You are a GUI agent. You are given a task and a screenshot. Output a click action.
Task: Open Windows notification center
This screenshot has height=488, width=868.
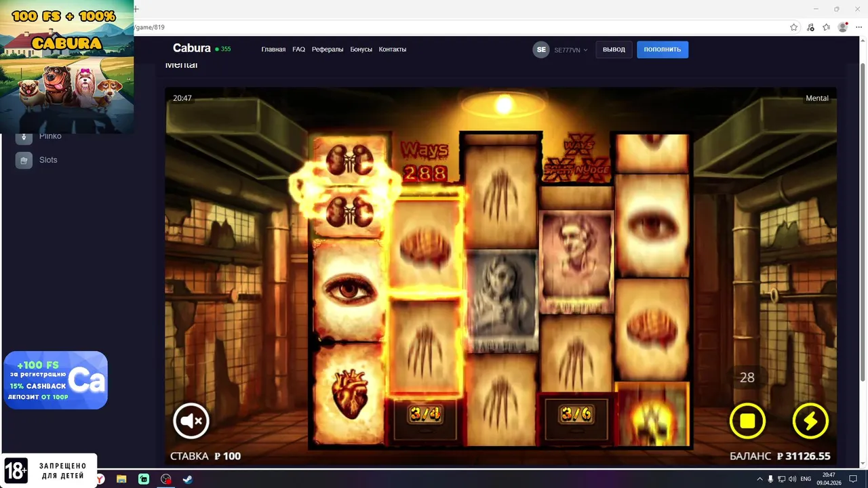coord(853,479)
